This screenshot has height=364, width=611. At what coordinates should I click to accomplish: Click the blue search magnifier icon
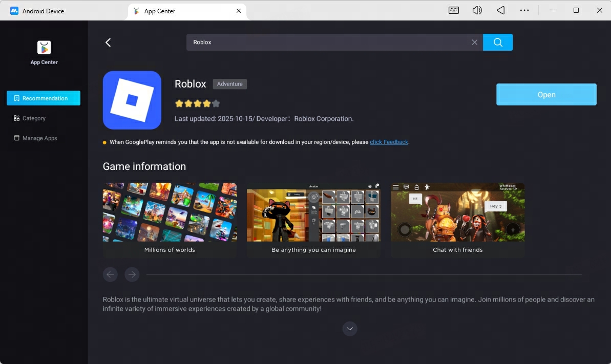pyautogui.click(x=497, y=42)
